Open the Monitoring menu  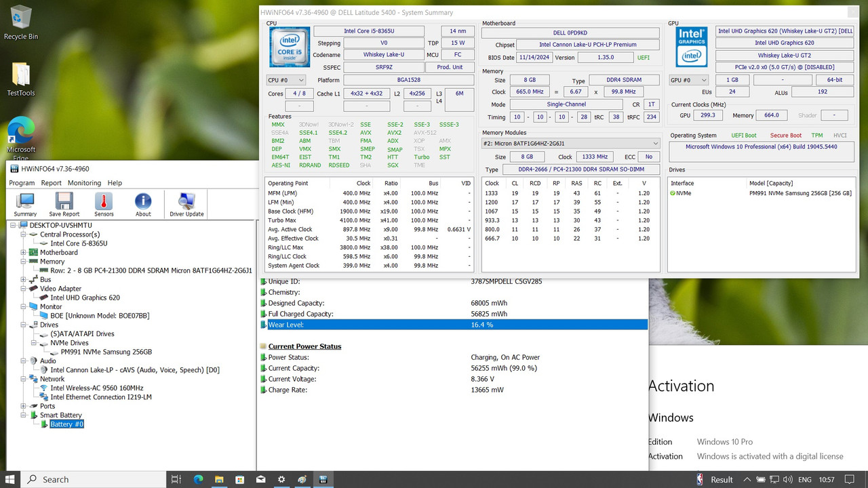coord(84,183)
